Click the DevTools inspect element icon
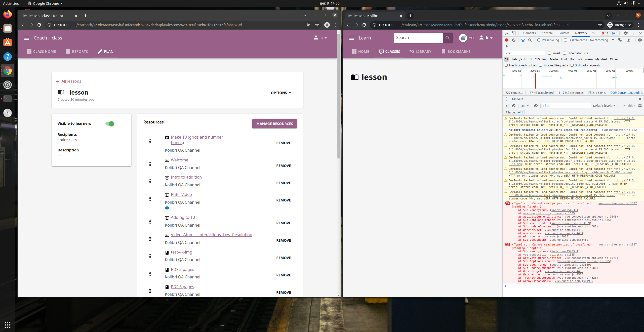The width and height of the screenshot is (644, 332). pos(507,33)
